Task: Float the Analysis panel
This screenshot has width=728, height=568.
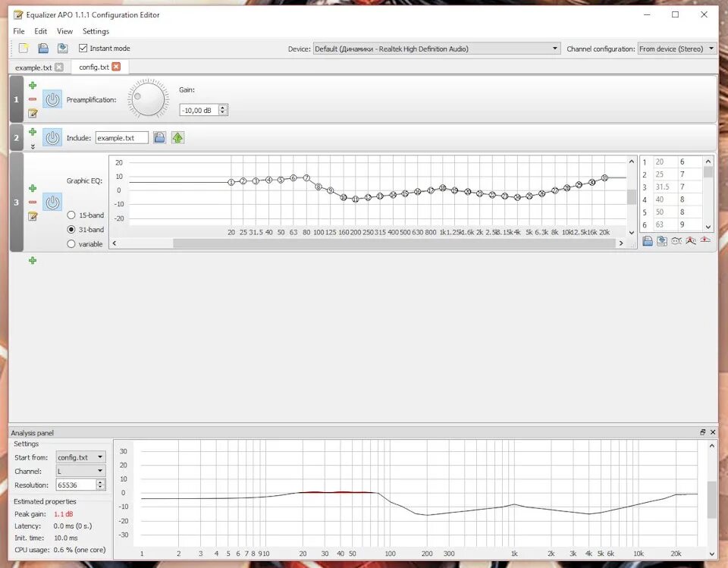Action: [x=703, y=432]
